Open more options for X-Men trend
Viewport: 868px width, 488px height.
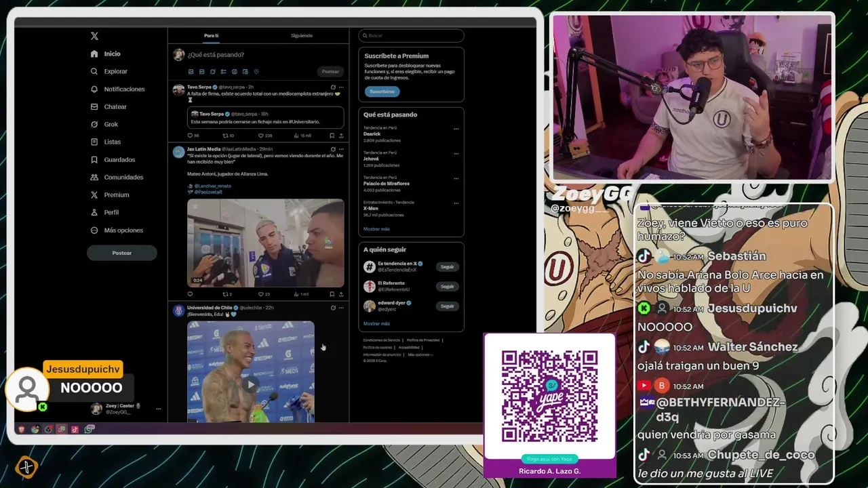(456, 203)
